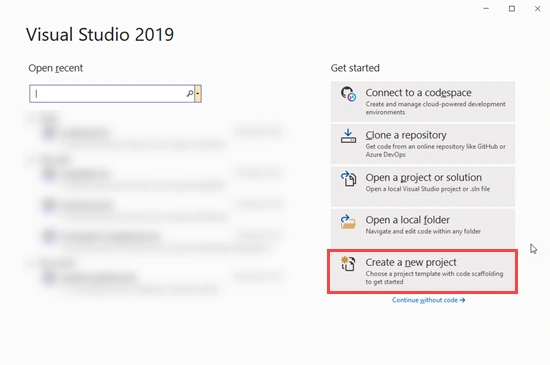Minimize the Visual Studio 2019 window
The height and width of the screenshot is (365, 550).
click(486, 9)
